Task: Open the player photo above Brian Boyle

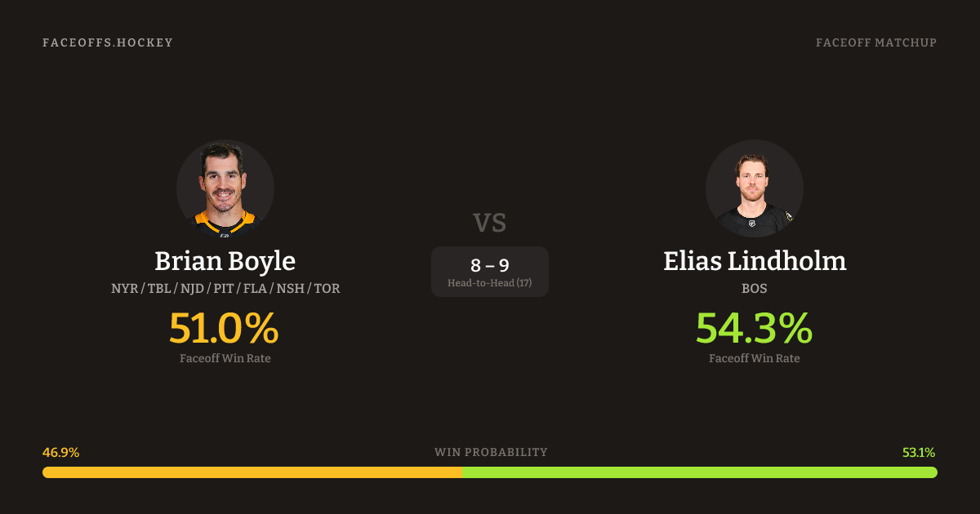Action: (x=225, y=188)
